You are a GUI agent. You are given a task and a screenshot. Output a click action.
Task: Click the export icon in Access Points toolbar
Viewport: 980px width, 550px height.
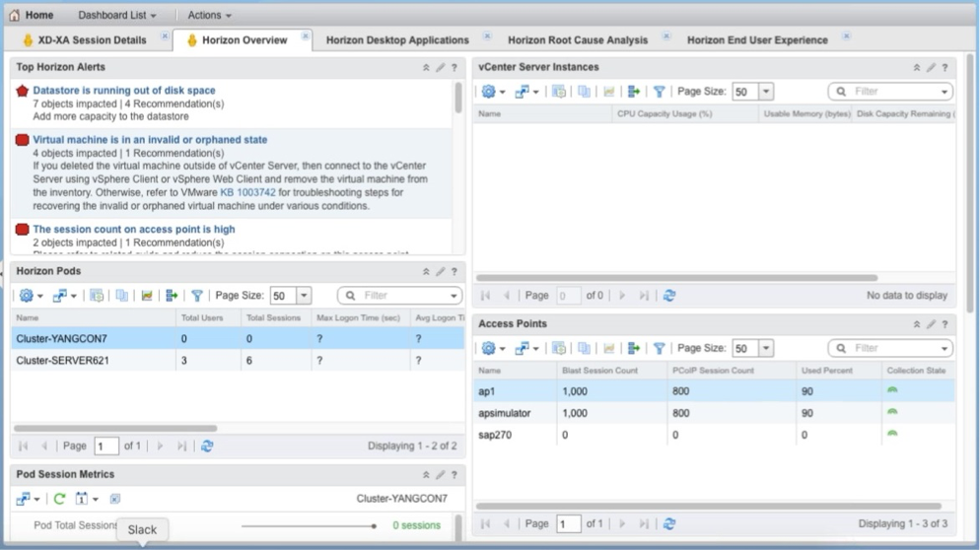click(634, 348)
